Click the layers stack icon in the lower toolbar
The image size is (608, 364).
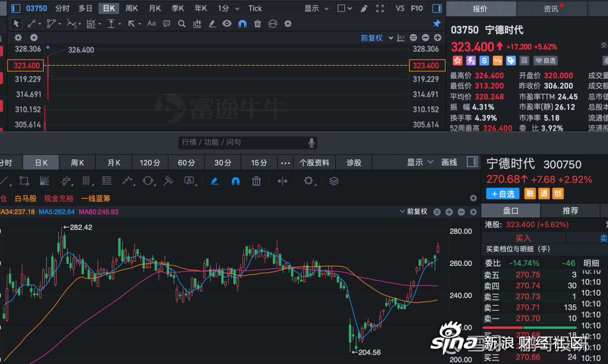tap(334, 181)
